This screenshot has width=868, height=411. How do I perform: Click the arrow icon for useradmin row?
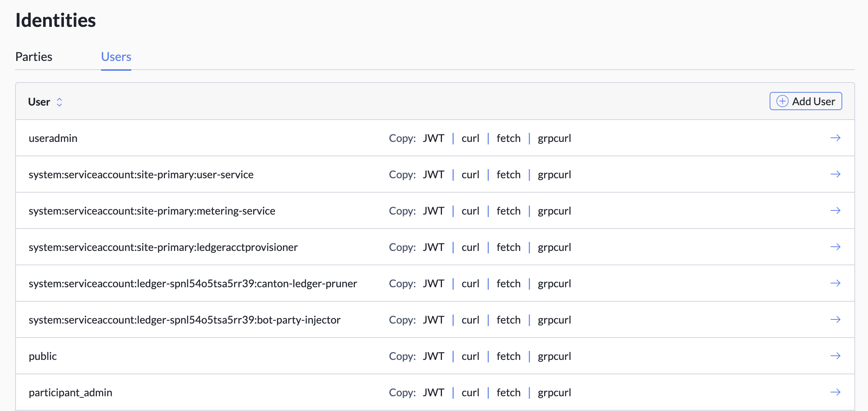click(x=835, y=138)
